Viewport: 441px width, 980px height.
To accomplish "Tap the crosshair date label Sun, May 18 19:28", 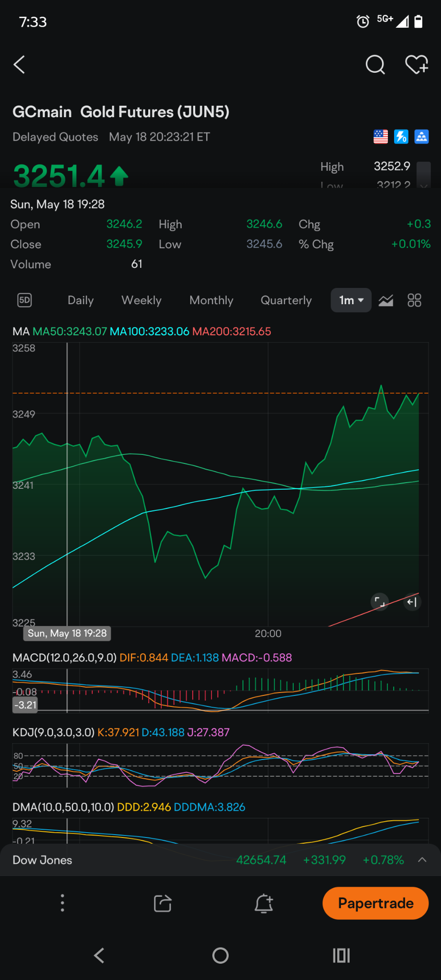I will (67, 633).
